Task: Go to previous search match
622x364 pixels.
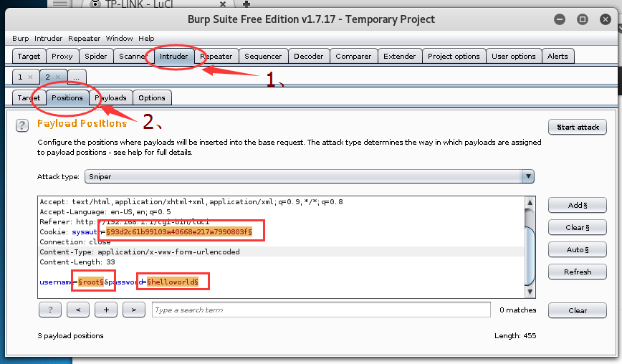Action: click(78, 310)
